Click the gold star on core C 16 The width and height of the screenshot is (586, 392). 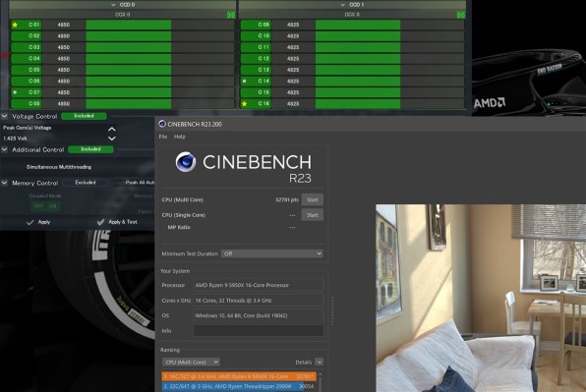pyautogui.click(x=245, y=103)
